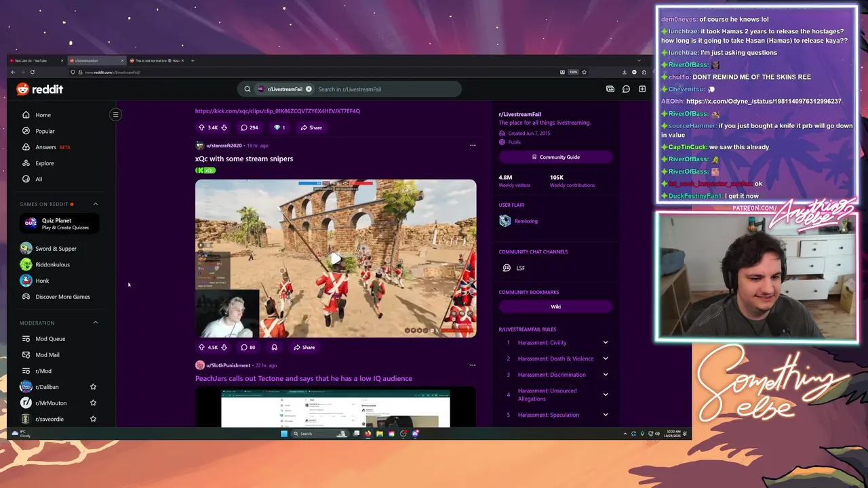The width and height of the screenshot is (868, 488).
Task: Remove the r/LivestreamFail search filter chip
Action: pyautogui.click(x=309, y=89)
